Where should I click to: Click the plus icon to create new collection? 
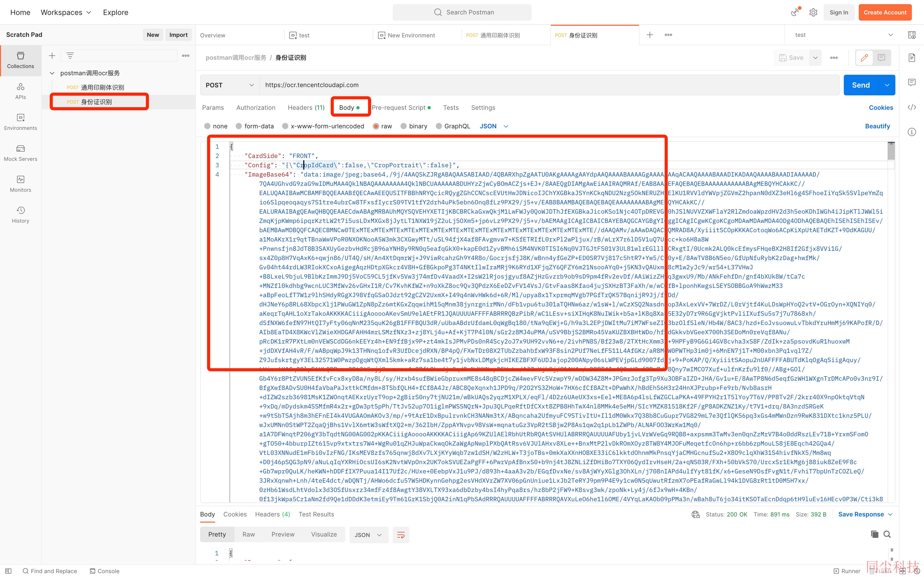(52, 56)
